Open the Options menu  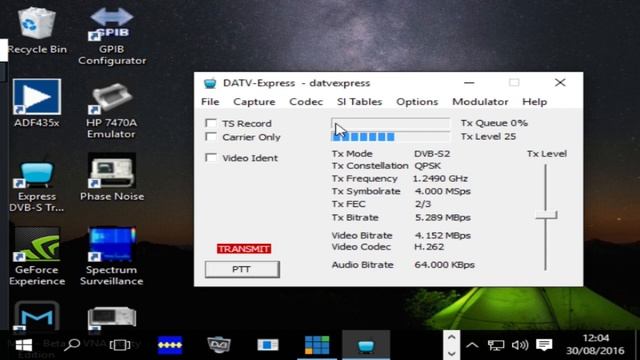pyautogui.click(x=417, y=102)
